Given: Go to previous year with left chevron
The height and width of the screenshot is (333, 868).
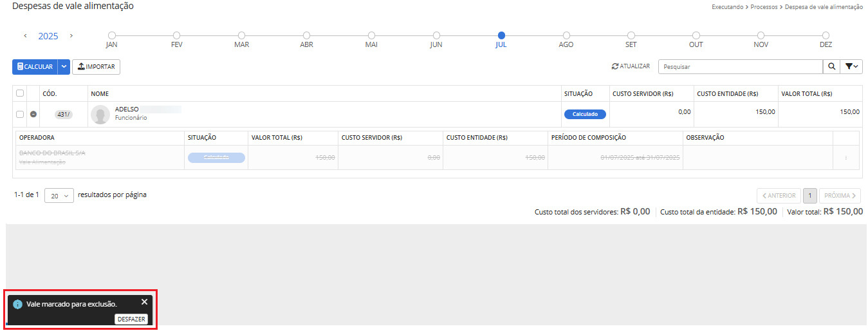Looking at the screenshot, I should (x=25, y=36).
